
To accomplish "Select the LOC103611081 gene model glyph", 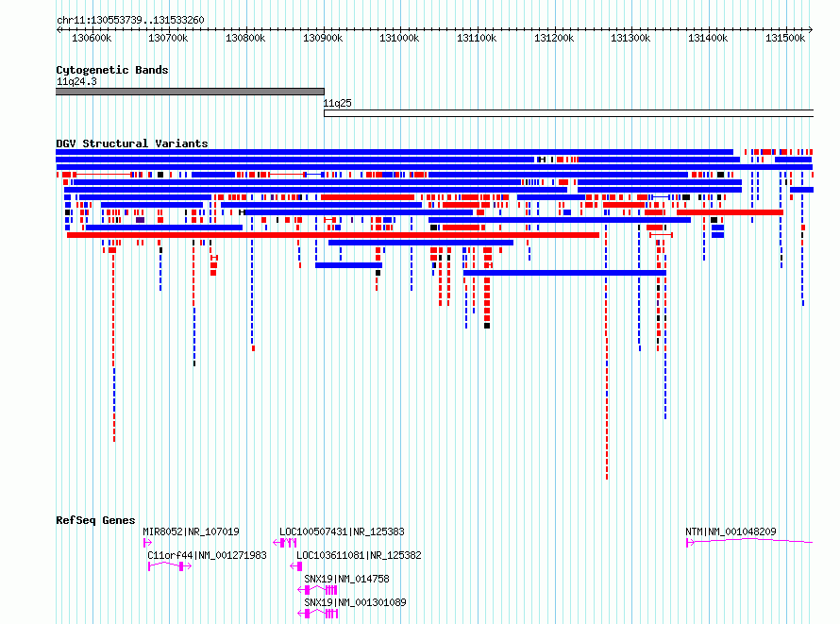I will pyautogui.click(x=296, y=566).
